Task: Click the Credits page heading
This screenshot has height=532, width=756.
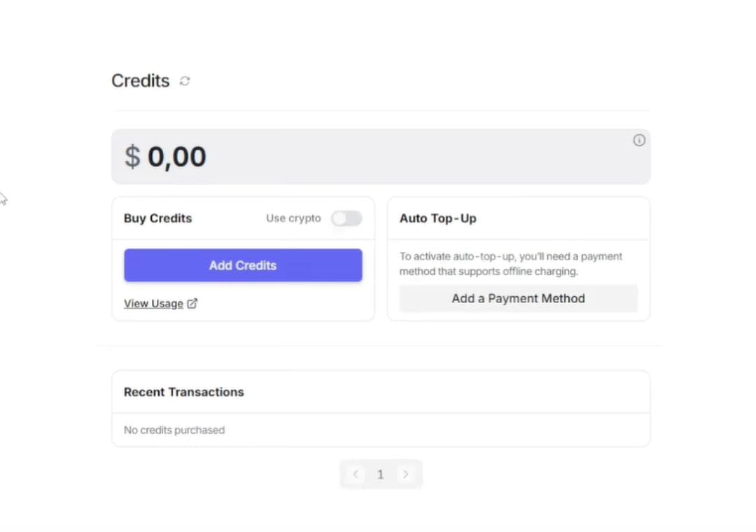Action: click(x=140, y=81)
